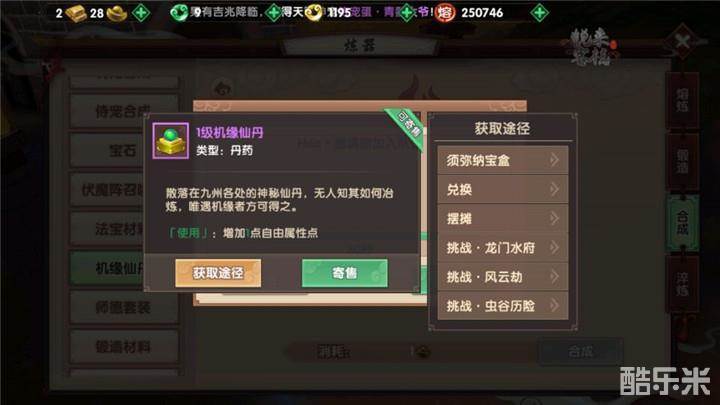The image size is (720, 405).
Task: Select 挑战·虫谷历险 entry
Action: coord(503,305)
